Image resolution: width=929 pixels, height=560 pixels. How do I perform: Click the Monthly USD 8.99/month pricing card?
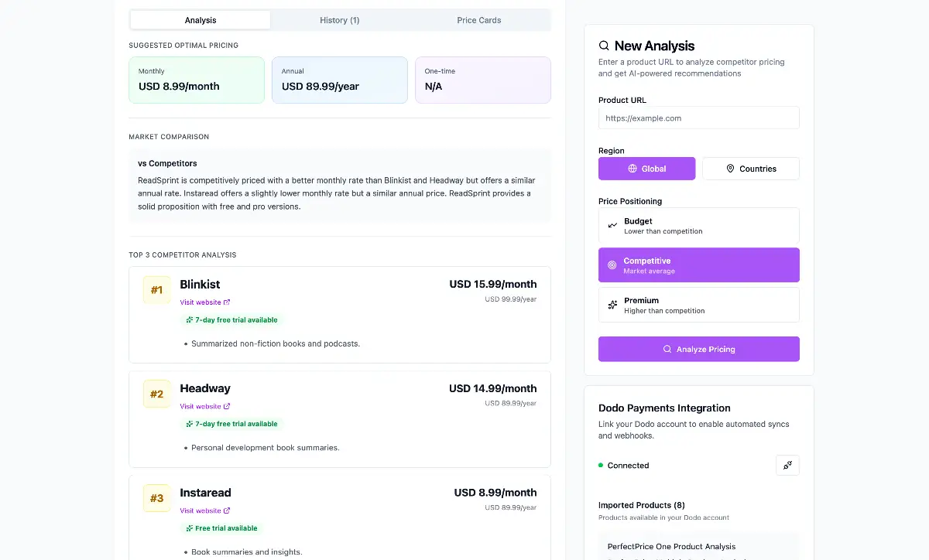click(x=197, y=80)
